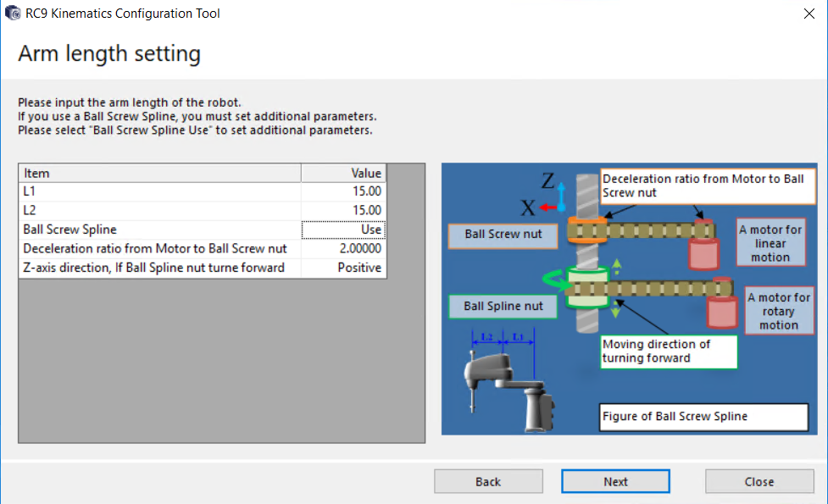This screenshot has width=828, height=504.
Task: Click the Value column header
Action: point(343,173)
